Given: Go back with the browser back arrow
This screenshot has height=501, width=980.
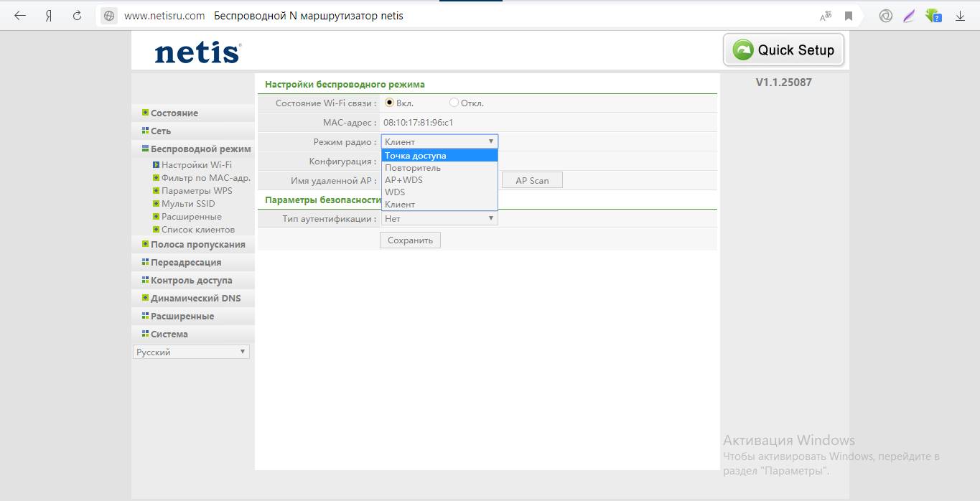Looking at the screenshot, I should coord(20,16).
